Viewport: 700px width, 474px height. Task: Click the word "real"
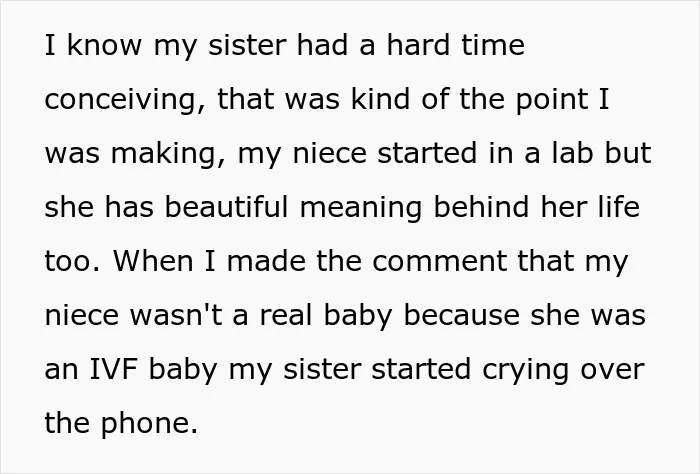[x=286, y=315]
